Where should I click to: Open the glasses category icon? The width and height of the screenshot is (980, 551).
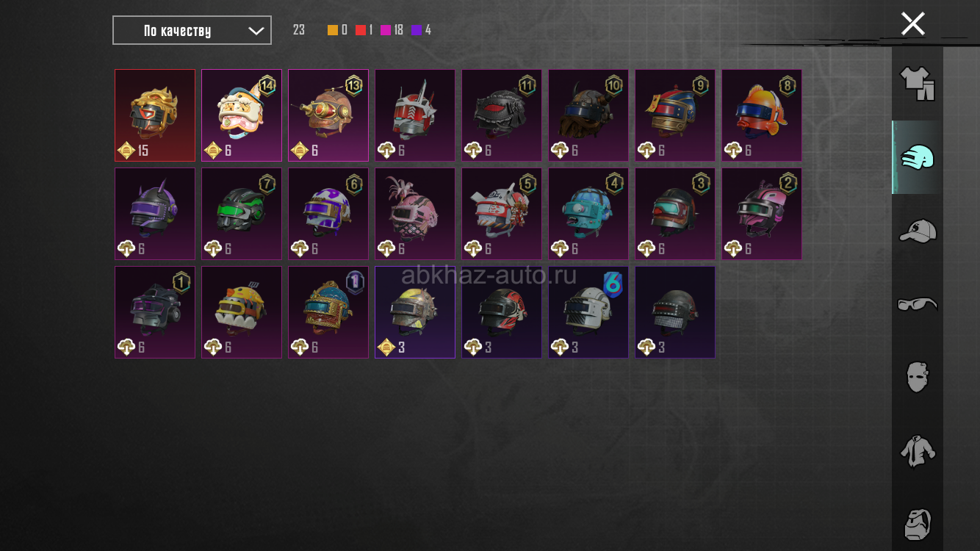918,303
